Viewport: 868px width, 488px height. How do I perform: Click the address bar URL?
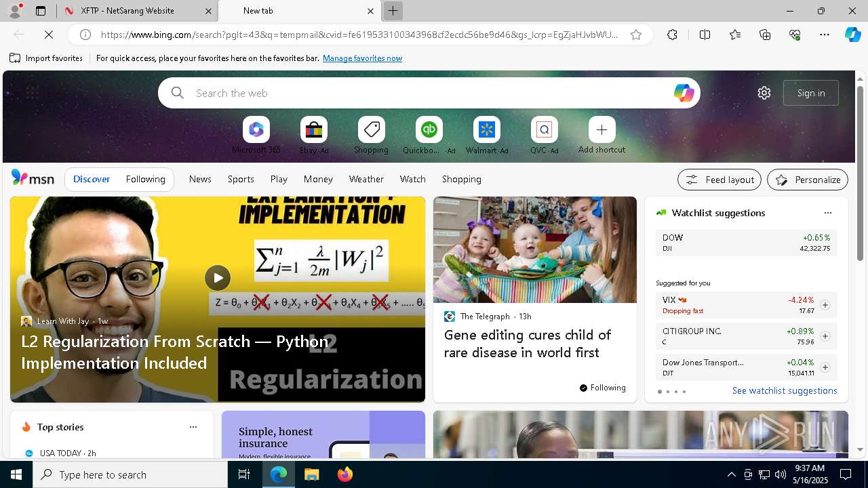point(359,35)
